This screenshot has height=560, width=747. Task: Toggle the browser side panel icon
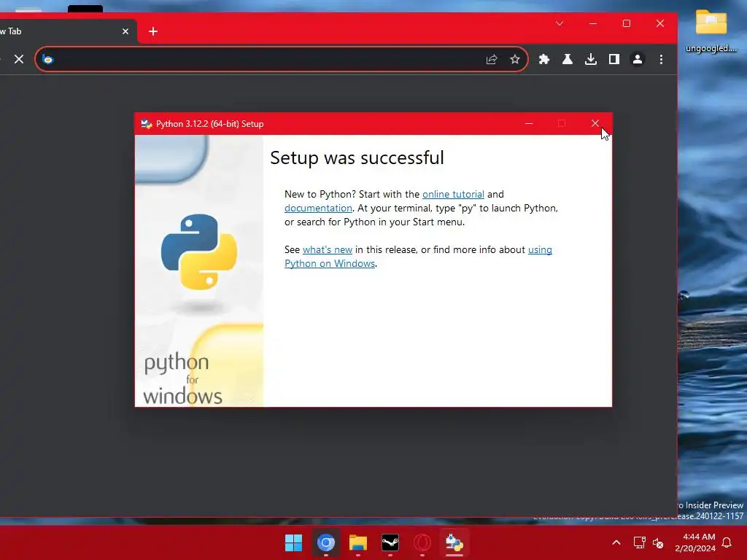tap(614, 59)
